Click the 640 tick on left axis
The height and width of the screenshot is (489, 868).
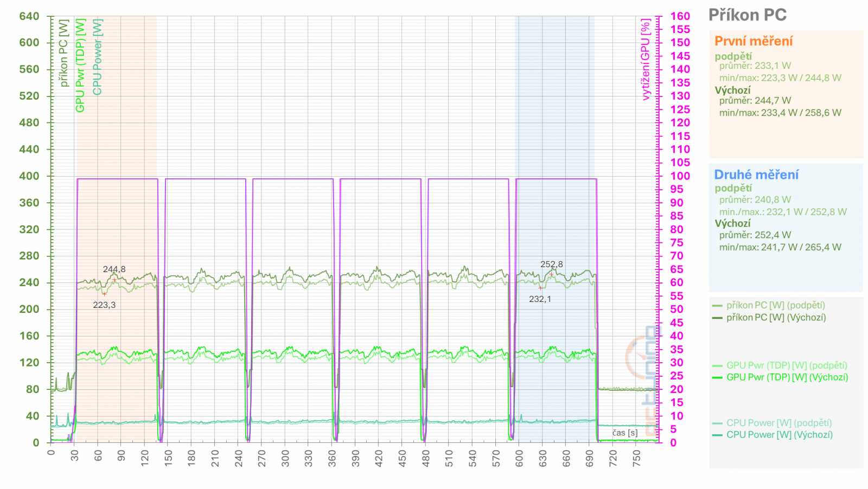[x=29, y=16]
